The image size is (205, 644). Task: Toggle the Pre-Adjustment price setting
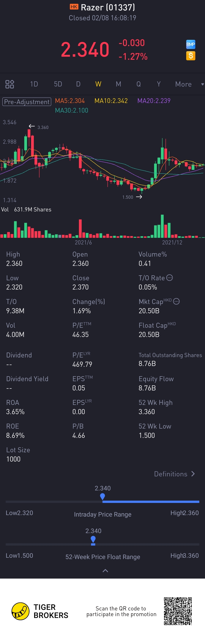click(27, 102)
